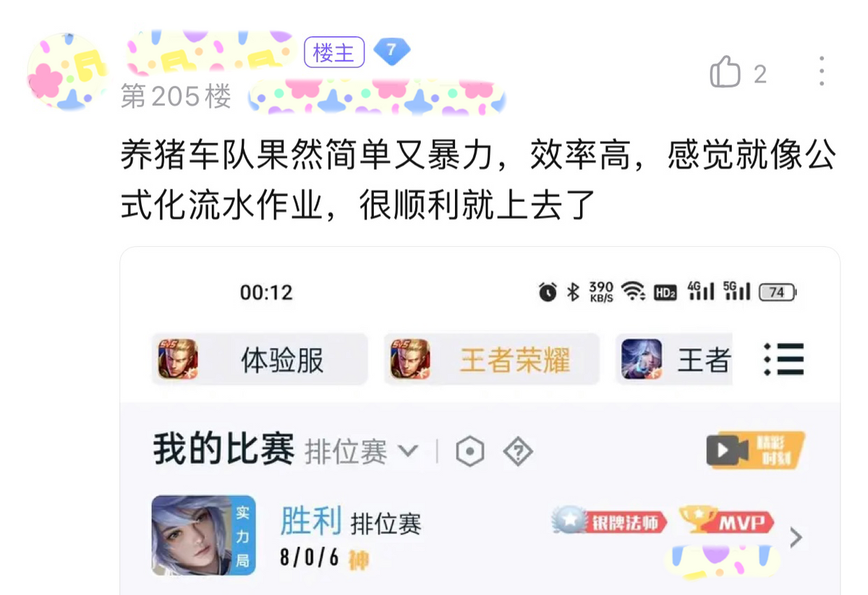Open the list menu icon beside tabs
The height and width of the screenshot is (595, 868).
point(783,359)
